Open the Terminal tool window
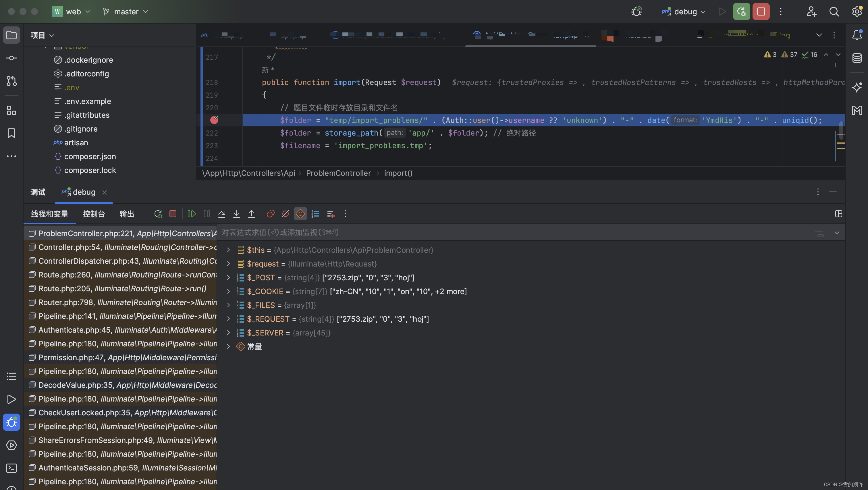 point(11,468)
